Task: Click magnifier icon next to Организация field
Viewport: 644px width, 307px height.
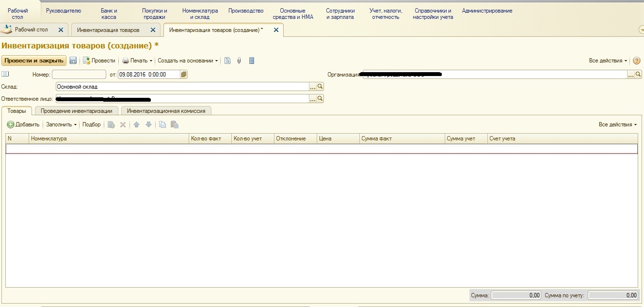Action: [x=638, y=75]
